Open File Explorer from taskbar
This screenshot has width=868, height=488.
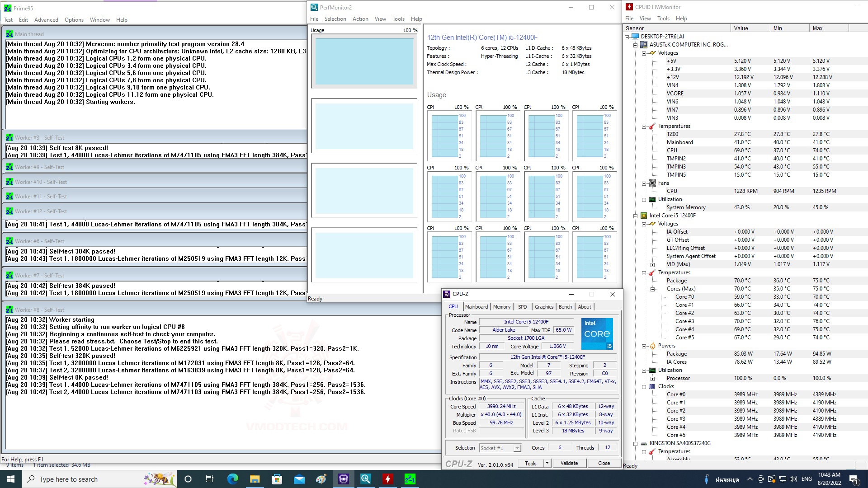pyautogui.click(x=255, y=479)
